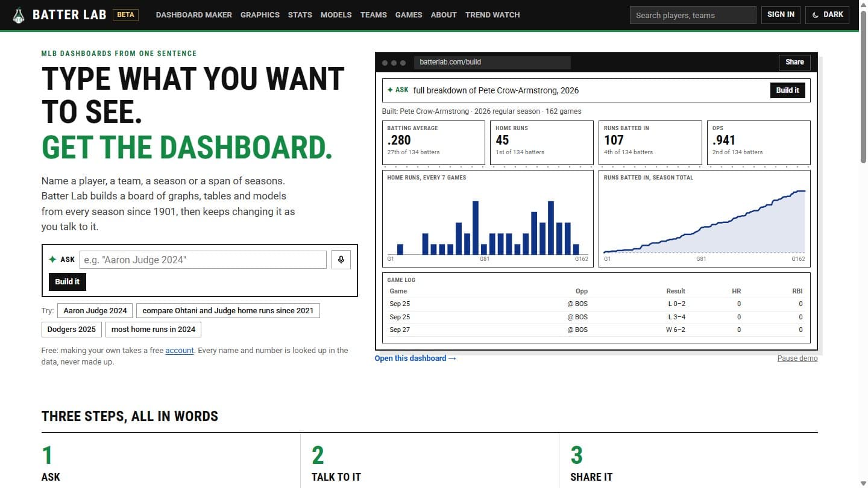Click the W 6–2 result cell
This screenshot has width=868, height=488.
[676, 330]
